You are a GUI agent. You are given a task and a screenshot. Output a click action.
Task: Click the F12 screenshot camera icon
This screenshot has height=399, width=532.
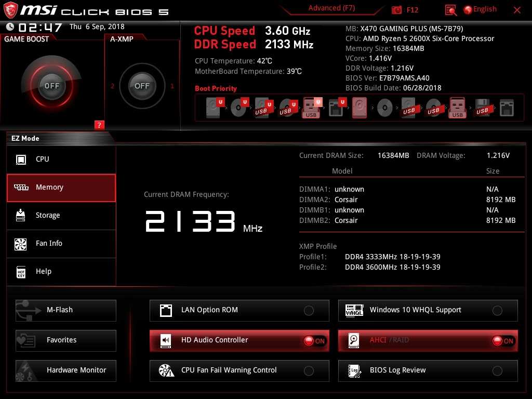pyautogui.click(x=397, y=10)
